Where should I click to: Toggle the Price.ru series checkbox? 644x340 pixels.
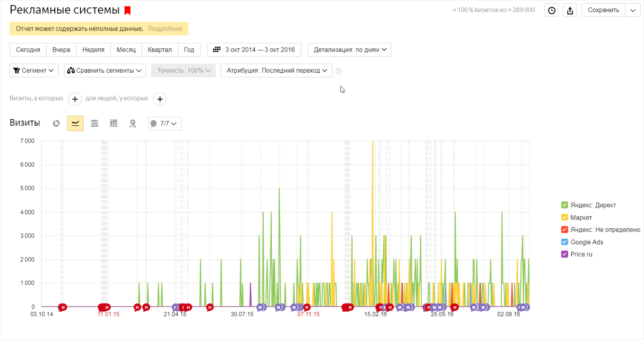coord(565,254)
